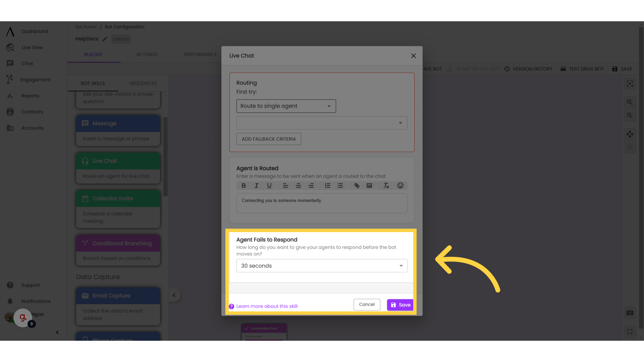Switch to the Settings tab
The width and height of the screenshot is (644, 362).
click(146, 54)
